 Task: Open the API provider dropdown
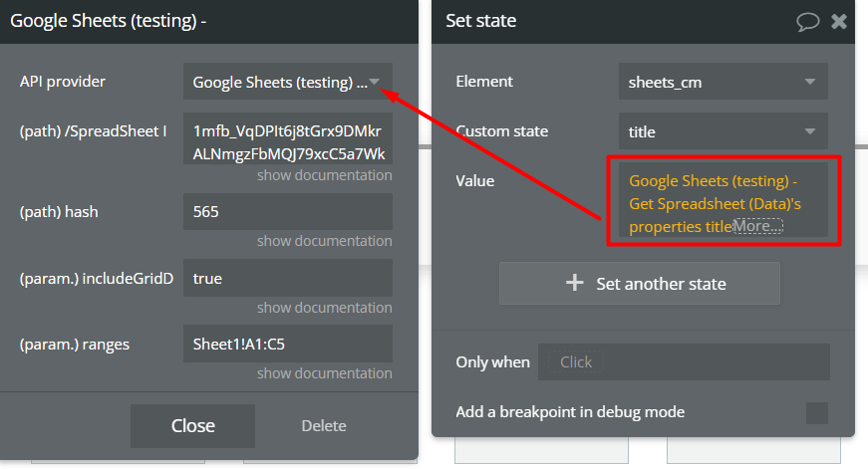pos(287,82)
